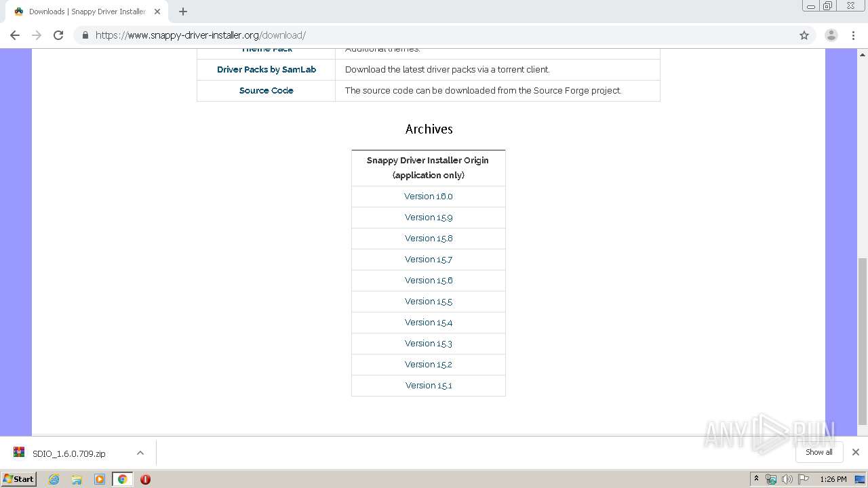Open the Chrome three-dot menu
Screen dimensions: 868x488
tap(854, 35)
